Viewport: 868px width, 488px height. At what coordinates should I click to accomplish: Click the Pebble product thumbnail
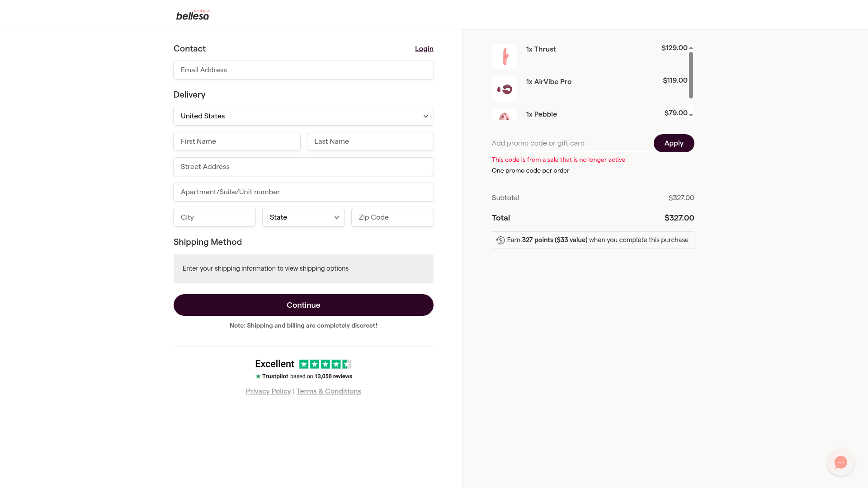[504, 115]
